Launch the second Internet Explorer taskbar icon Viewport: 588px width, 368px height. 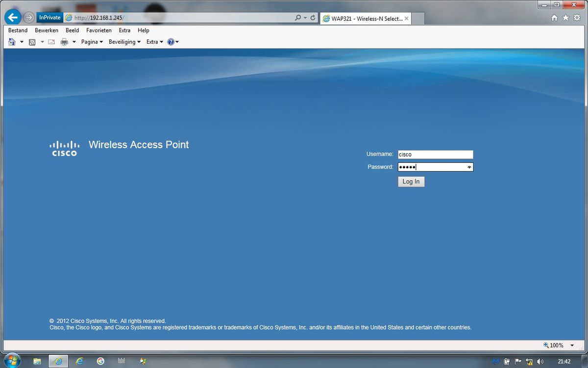tap(79, 361)
